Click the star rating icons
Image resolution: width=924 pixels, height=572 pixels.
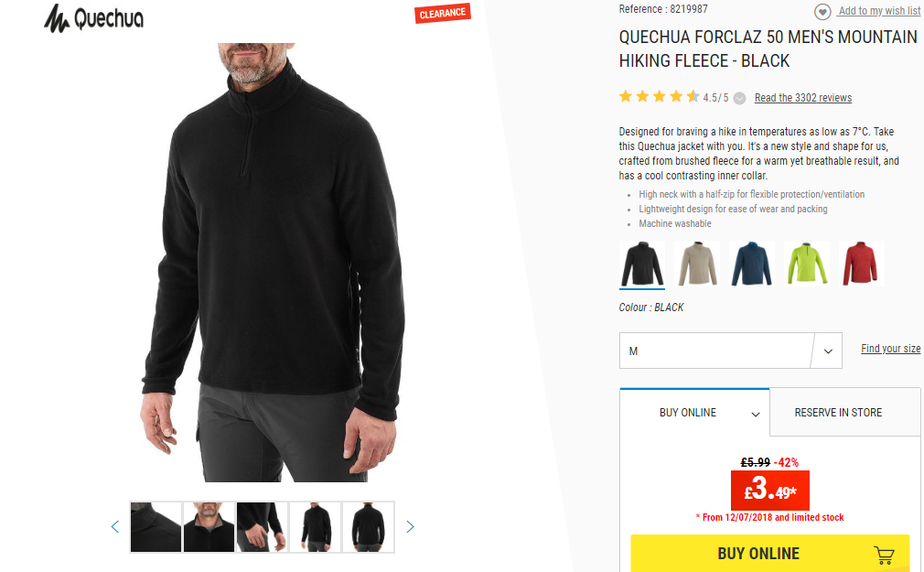coord(659,97)
